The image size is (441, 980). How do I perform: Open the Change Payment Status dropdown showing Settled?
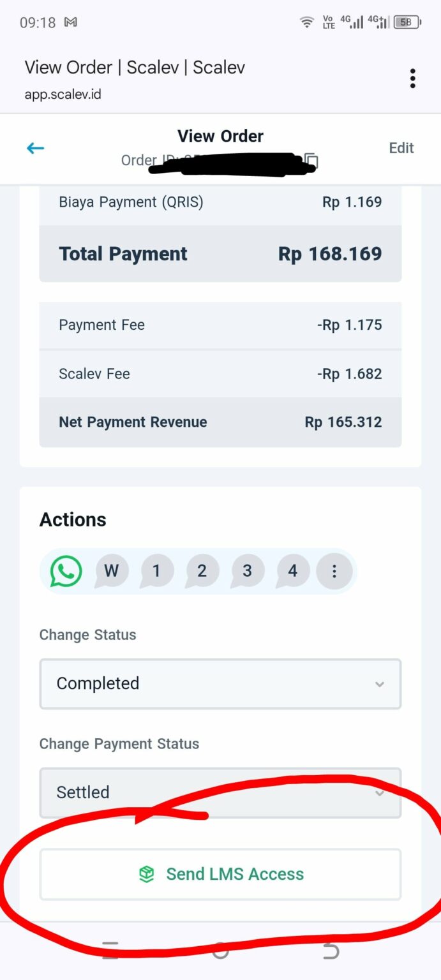(220, 792)
